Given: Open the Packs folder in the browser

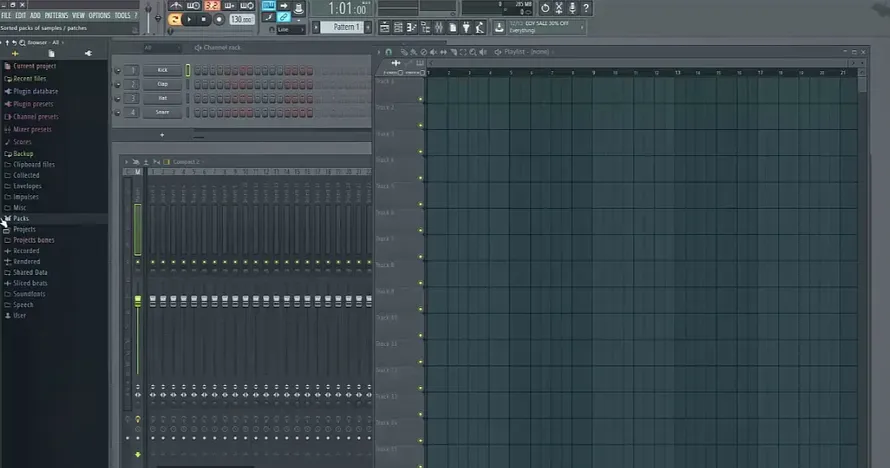Looking at the screenshot, I should pos(21,218).
